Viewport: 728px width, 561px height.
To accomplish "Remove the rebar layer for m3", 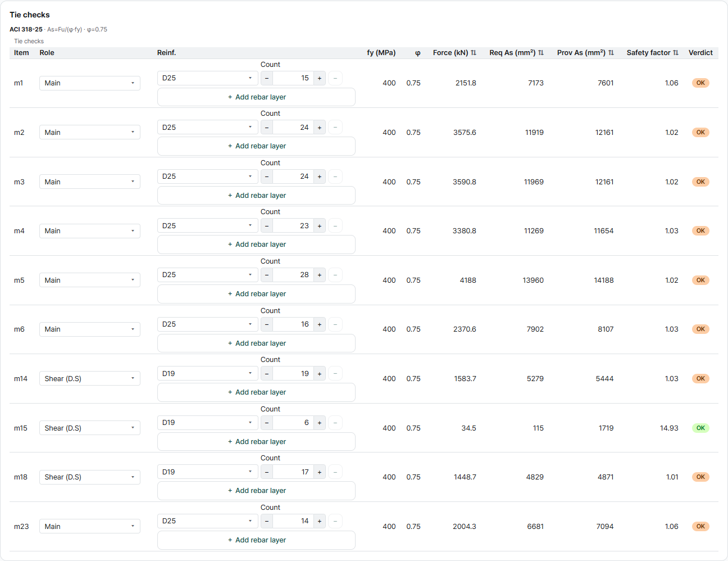I will click(x=335, y=177).
